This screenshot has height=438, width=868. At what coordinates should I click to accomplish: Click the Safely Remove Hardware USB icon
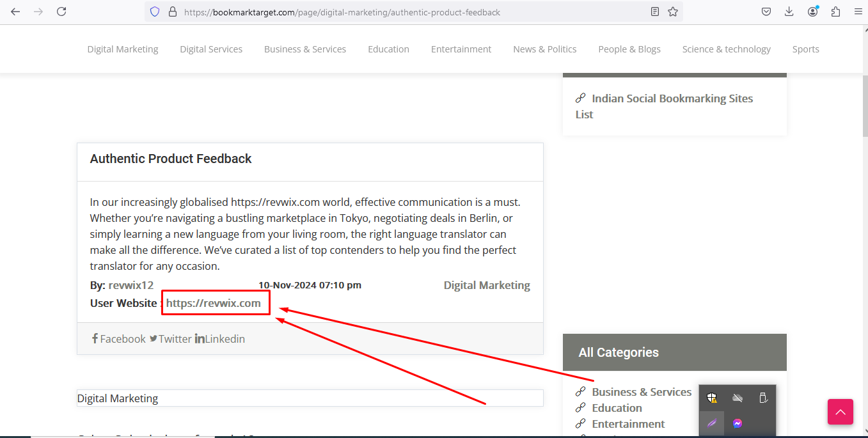[x=763, y=398]
